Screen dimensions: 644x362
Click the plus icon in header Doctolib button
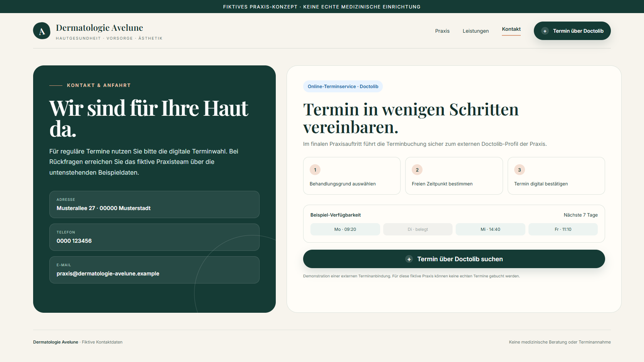pyautogui.click(x=545, y=31)
